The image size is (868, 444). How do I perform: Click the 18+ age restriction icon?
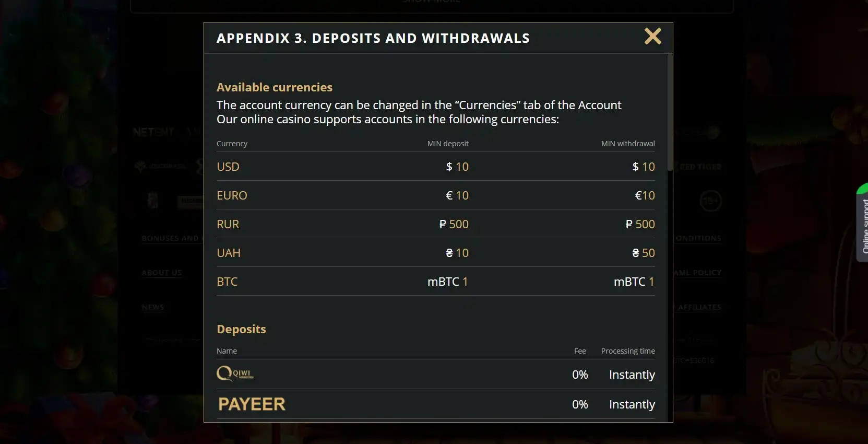(x=710, y=201)
